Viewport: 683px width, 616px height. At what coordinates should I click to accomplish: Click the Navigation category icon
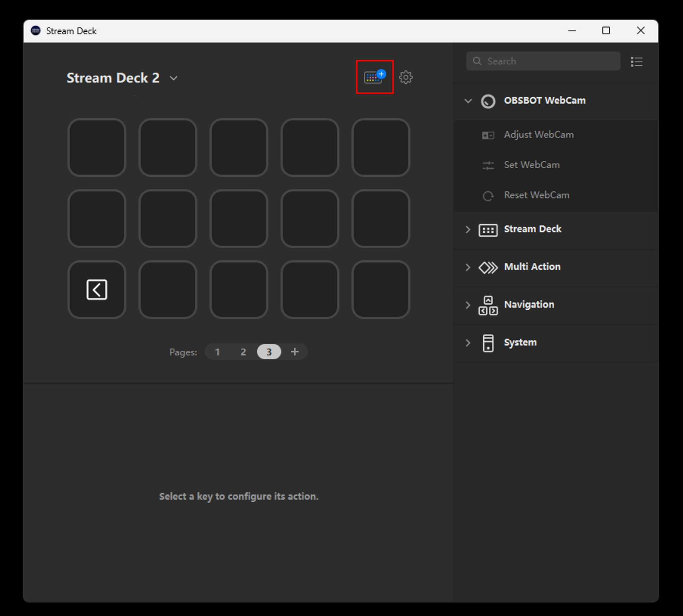pos(488,305)
